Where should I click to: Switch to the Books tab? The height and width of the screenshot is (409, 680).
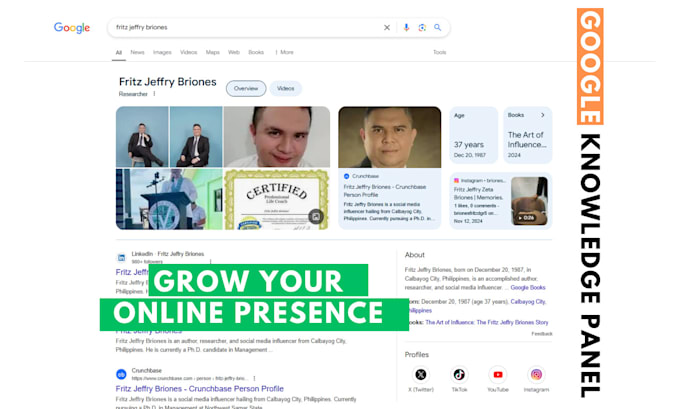pos(256,52)
